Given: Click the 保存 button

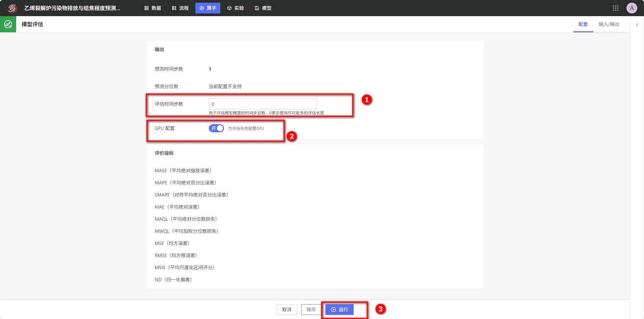Looking at the screenshot, I should point(311,310).
